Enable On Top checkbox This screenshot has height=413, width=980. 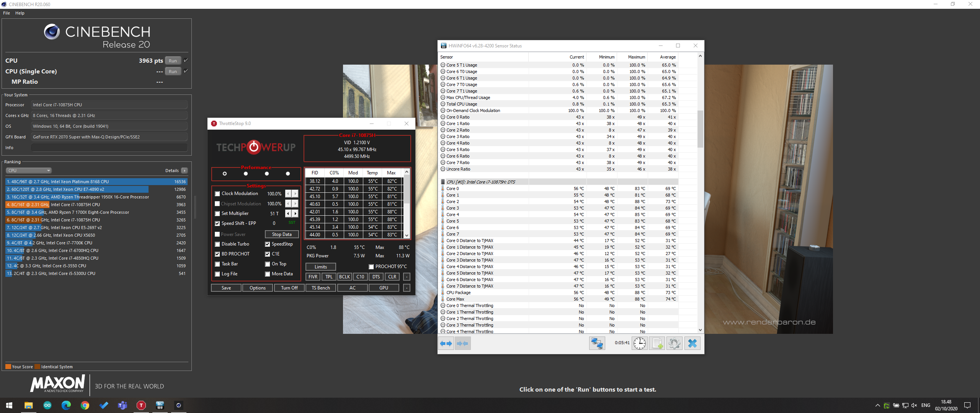268,264
